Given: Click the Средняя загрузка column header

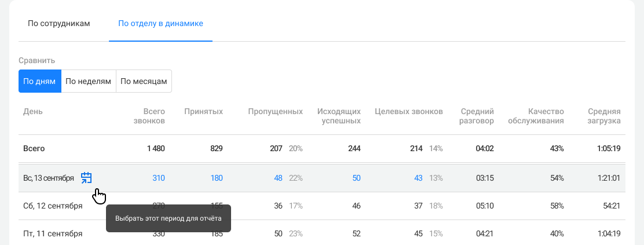Looking at the screenshot, I should (x=604, y=116).
